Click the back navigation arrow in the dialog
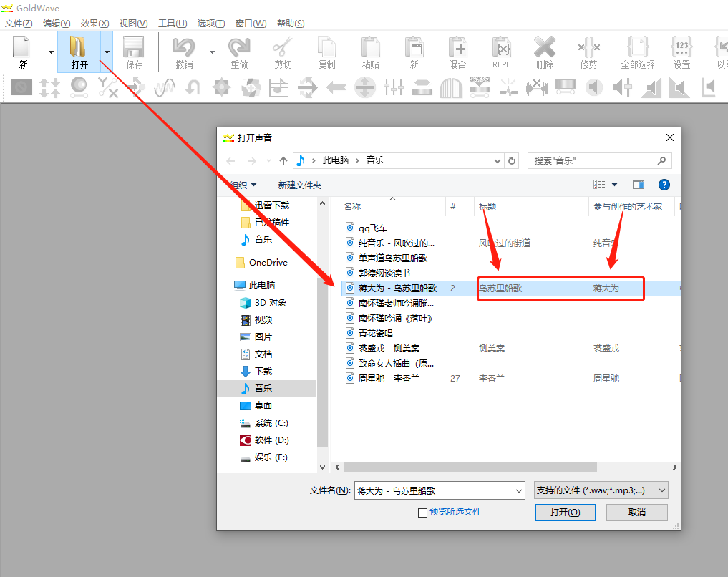This screenshot has height=577, width=728. [x=230, y=161]
